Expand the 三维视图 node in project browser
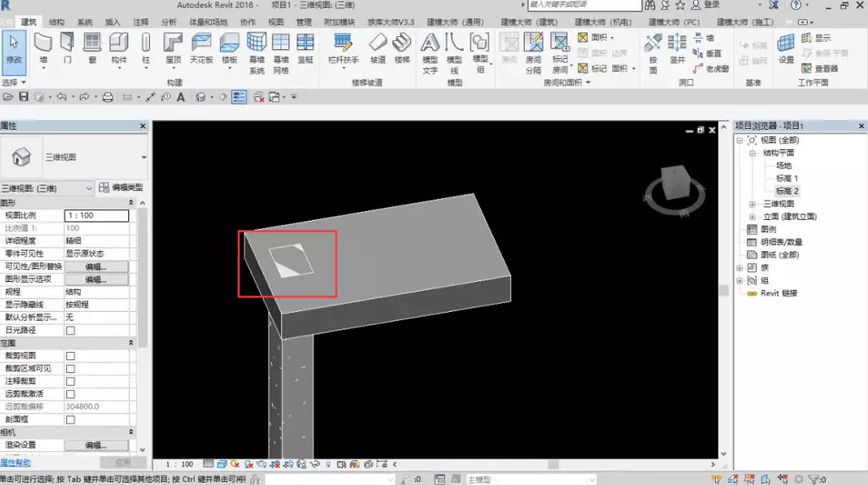 (x=752, y=204)
